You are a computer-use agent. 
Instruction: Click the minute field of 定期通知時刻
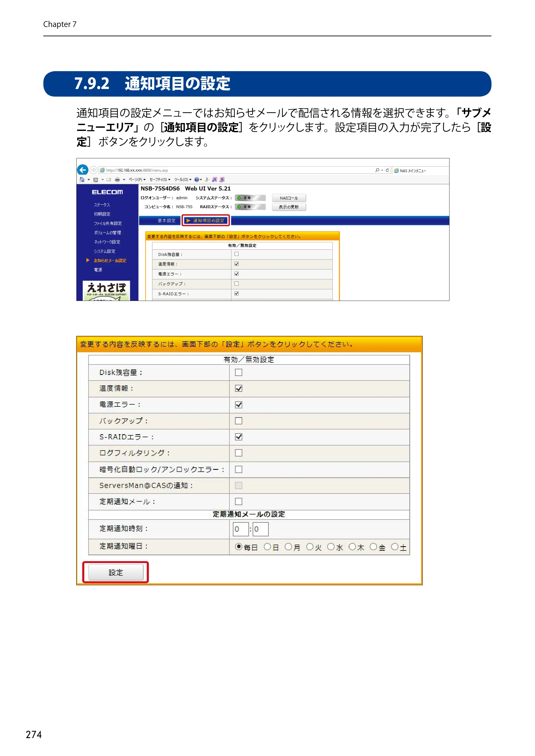[261, 529]
